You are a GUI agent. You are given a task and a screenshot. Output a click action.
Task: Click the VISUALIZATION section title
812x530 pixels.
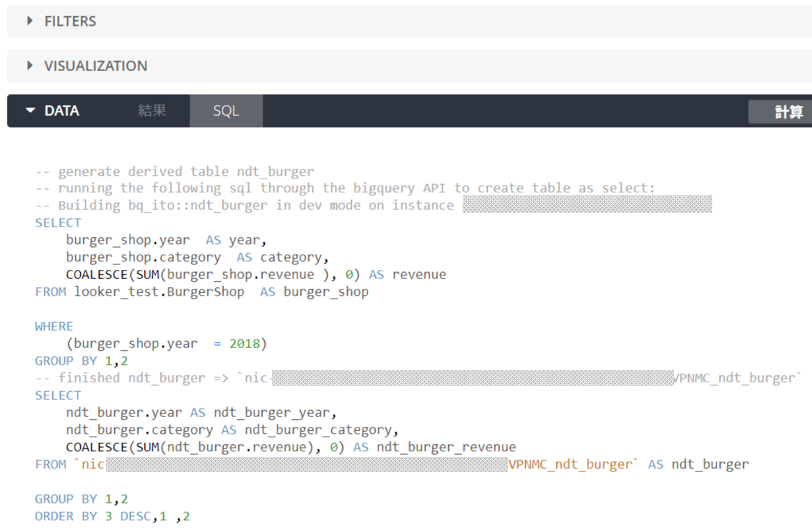tap(95, 66)
